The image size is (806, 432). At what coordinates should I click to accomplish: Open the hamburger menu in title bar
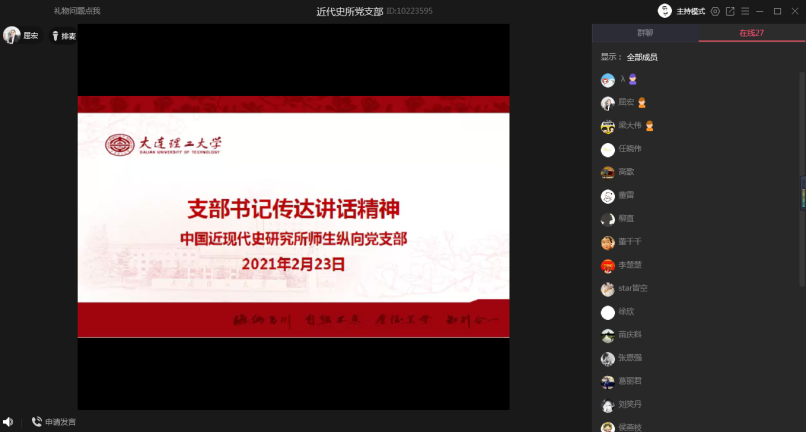coord(745,11)
